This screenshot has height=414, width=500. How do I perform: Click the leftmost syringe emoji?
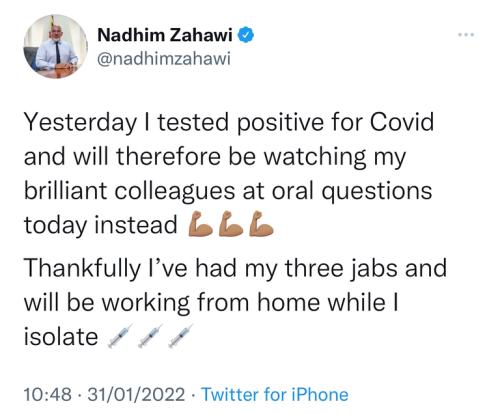[120, 336]
